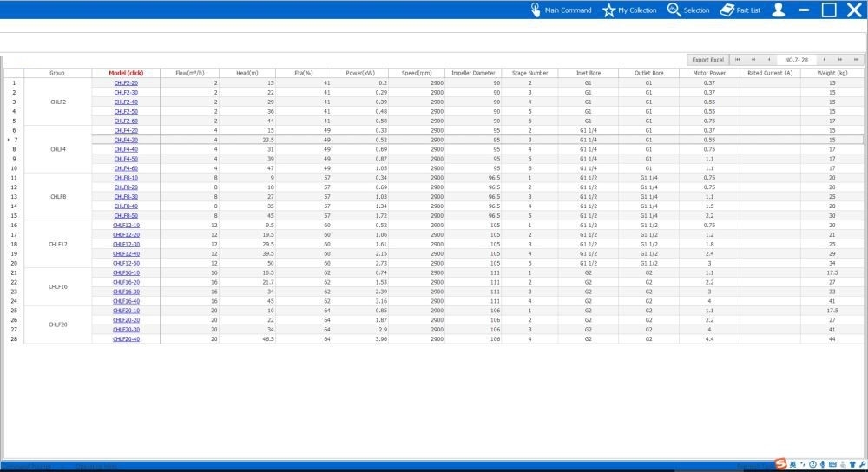
Task: Toggle the 英 English input mode
Action: tap(792, 465)
